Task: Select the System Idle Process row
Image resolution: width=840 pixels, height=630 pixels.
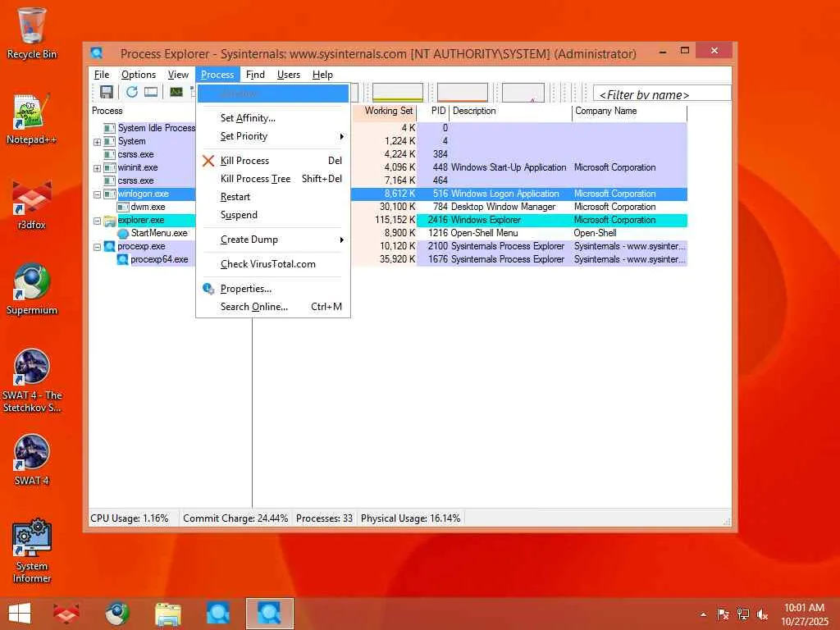Action: pyautogui.click(x=388, y=129)
